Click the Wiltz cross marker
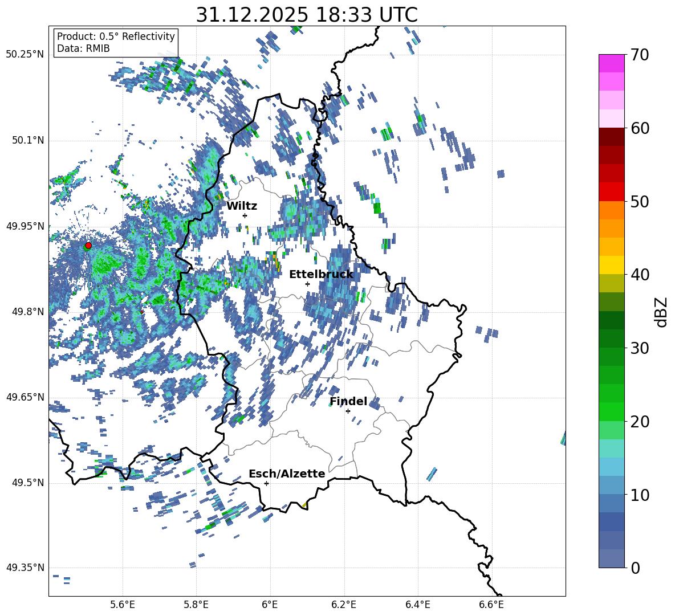675x616 pixels. [x=245, y=215]
